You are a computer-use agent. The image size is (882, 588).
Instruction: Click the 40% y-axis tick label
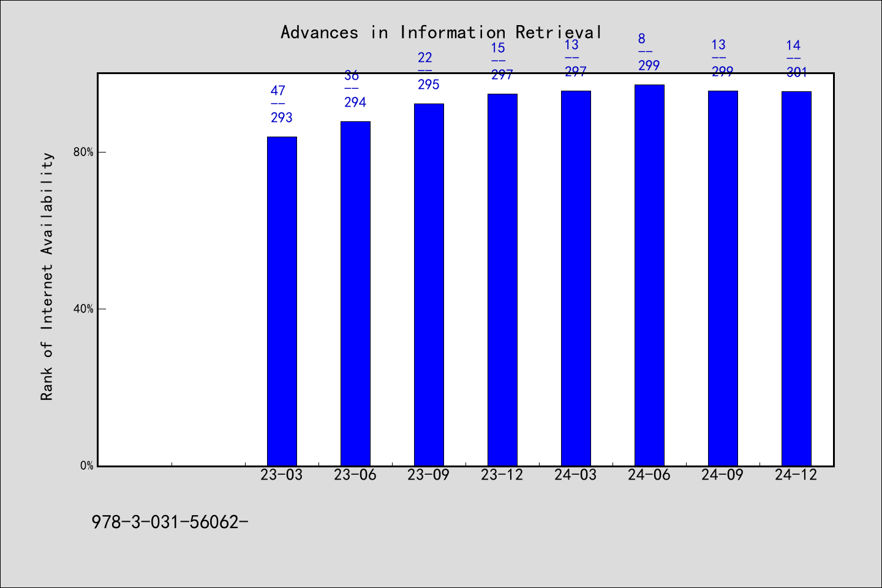click(x=83, y=309)
